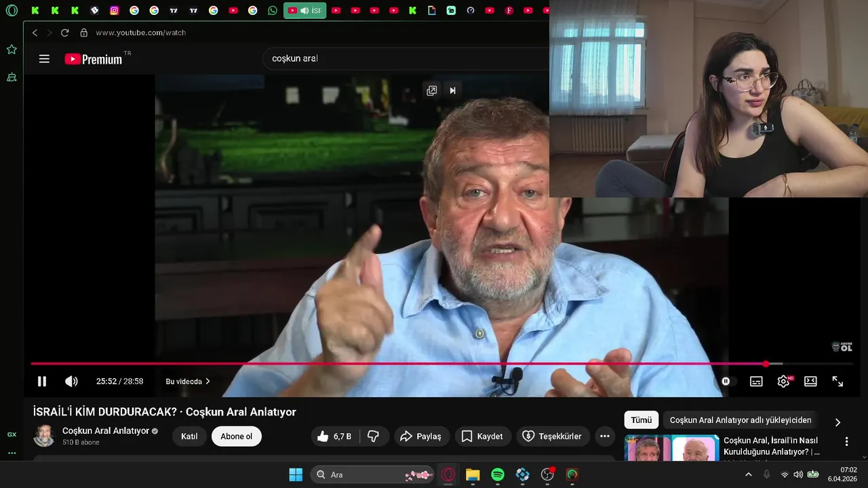Open Spotify from taskbar
Image resolution: width=868 pixels, height=488 pixels.
498,474
